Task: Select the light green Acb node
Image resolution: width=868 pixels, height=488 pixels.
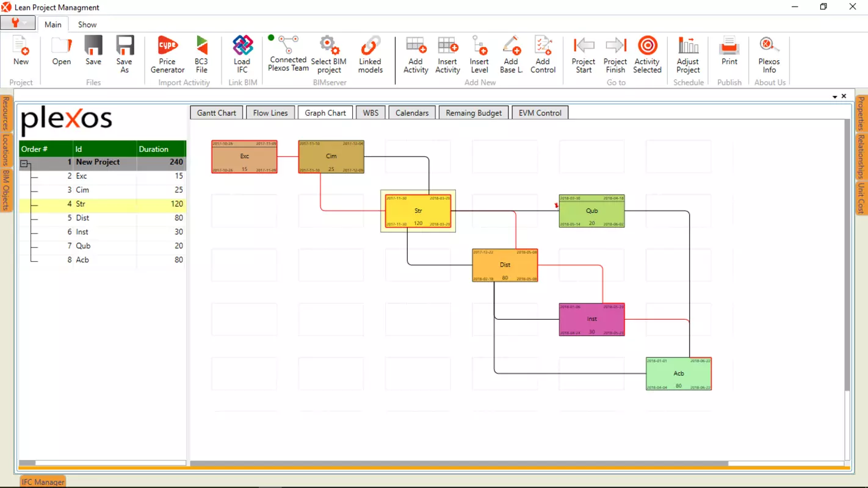Action: 679,374
